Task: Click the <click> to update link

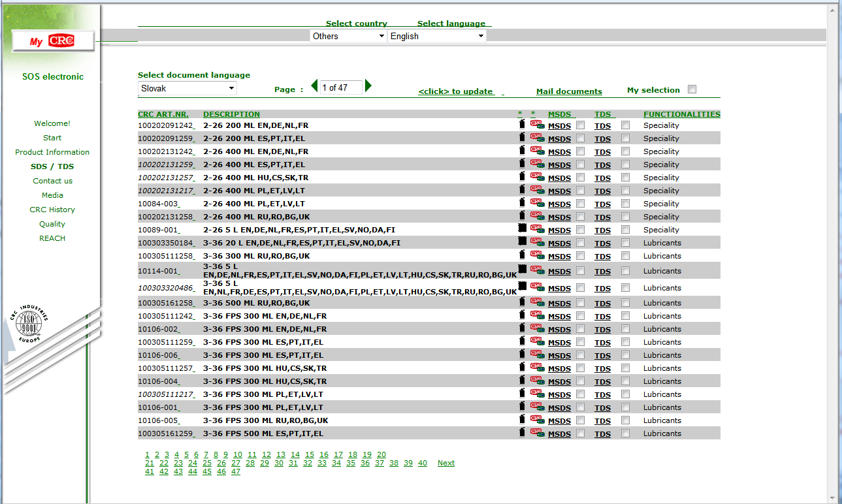Action: (x=455, y=91)
